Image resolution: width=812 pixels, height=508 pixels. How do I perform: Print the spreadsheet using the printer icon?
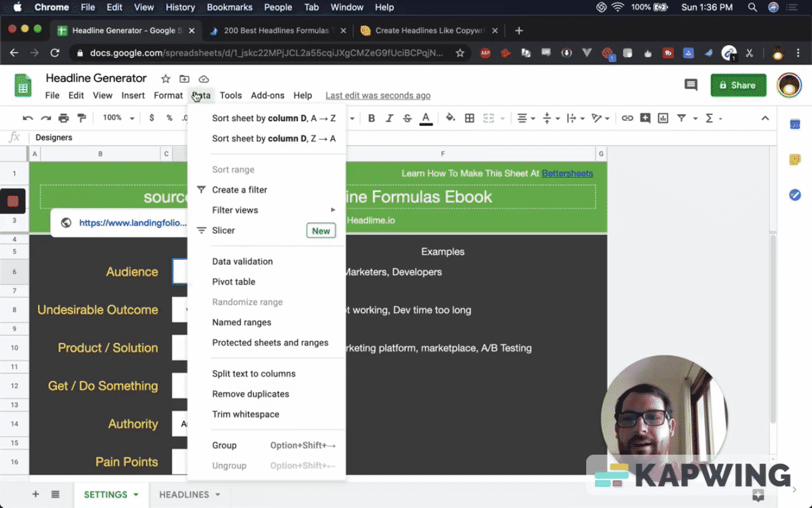tap(63, 118)
